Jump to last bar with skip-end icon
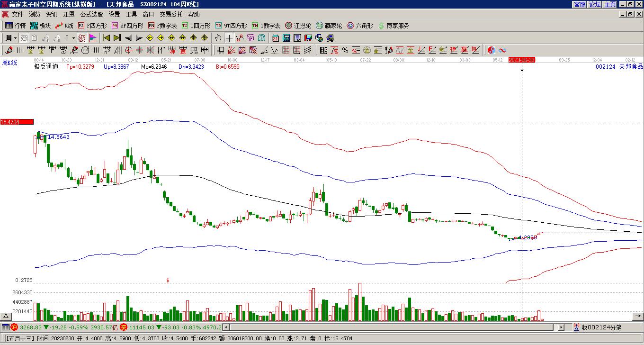 pos(117,38)
